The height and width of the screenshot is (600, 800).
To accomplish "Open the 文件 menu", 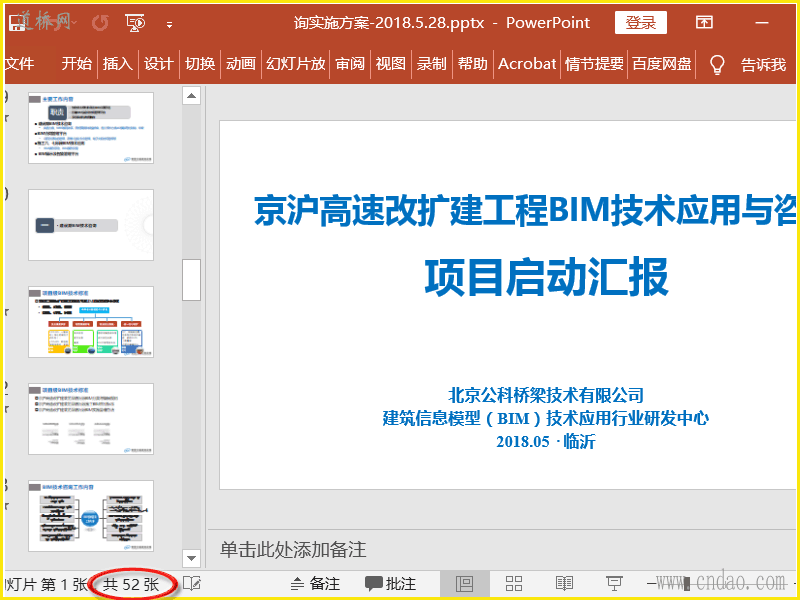I will (x=19, y=64).
